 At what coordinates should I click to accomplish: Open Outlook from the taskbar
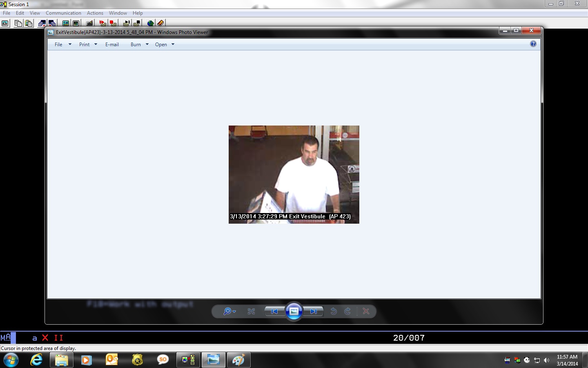click(x=111, y=360)
